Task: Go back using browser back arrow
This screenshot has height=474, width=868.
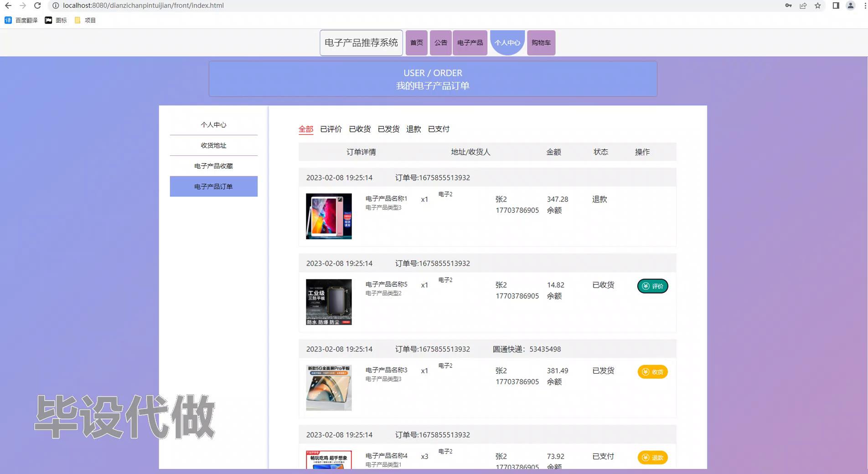Action: [x=8, y=5]
